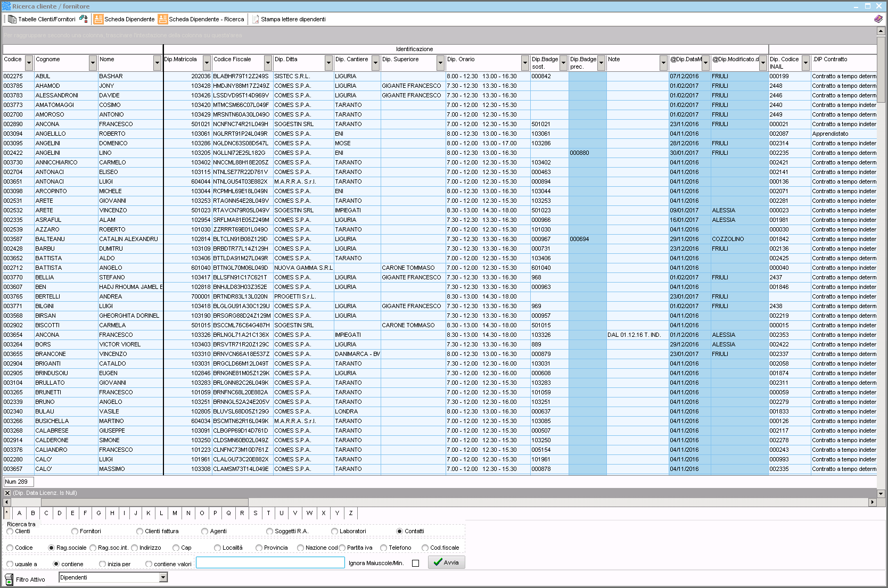Click the export arrows icon beside Tabelle Clienti/Fornitori
The image size is (888, 588).
click(84, 19)
